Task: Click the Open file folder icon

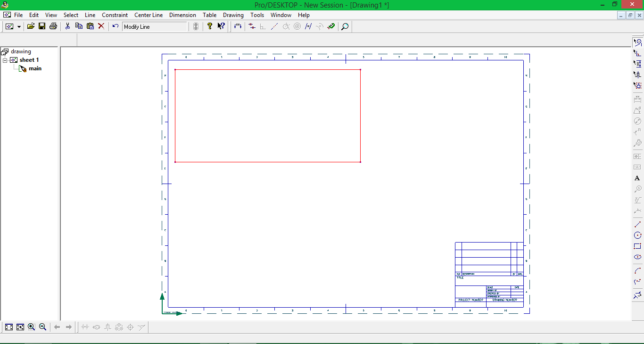Action: click(31, 26)
